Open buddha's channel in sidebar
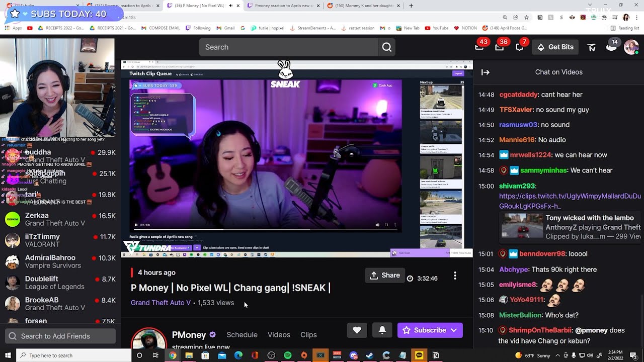 coord(60,156)
